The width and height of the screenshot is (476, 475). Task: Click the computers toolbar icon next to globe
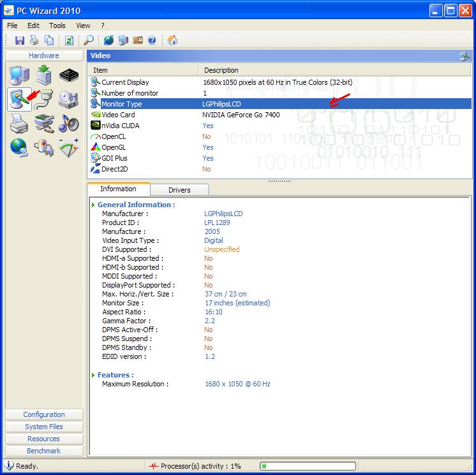(x=123, y=40)
